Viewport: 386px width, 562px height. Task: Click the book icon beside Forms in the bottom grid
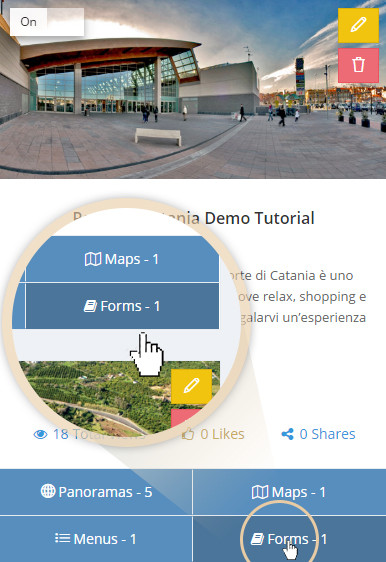[257, 539]
